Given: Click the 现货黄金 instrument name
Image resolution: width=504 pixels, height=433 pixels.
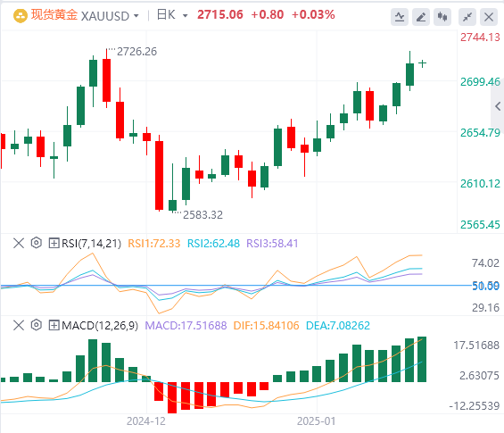Looking at the screenshot, I should click(54, 15).
